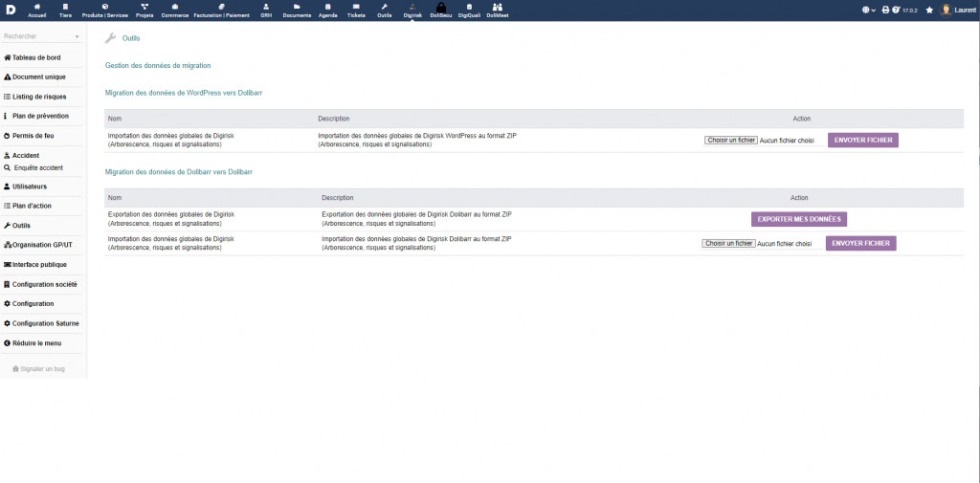Image resolution: width=980 pixels, height=483 pixels.
Task: Open Utilisateurs in sidebar
Action: pyautogui.click(x=25, y=187)
